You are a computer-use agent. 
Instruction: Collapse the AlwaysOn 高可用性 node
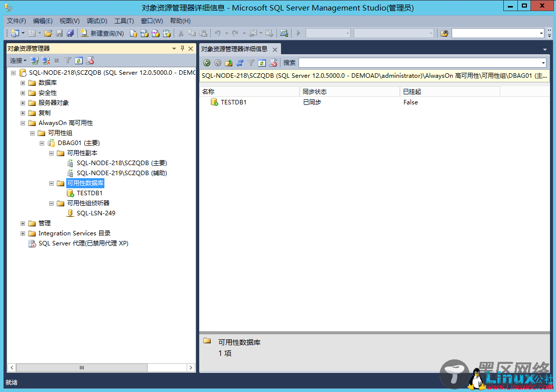tap(23, 123)
